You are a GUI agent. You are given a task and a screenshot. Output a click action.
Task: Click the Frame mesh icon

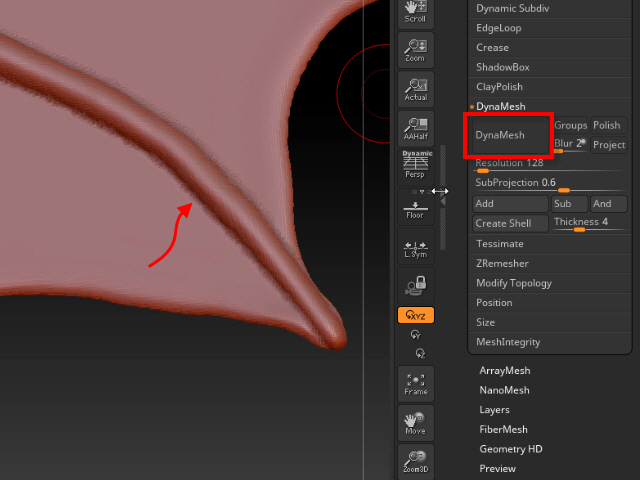coord(415,382)
